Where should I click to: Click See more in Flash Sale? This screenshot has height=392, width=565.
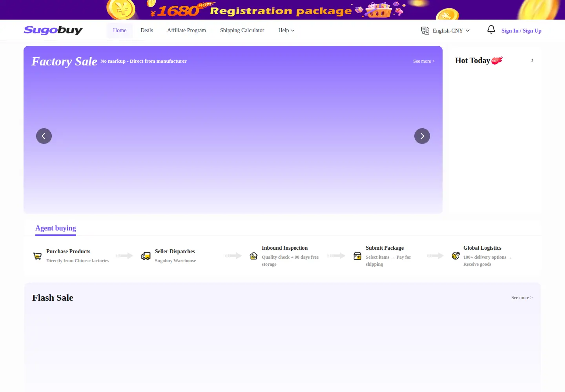tap(522, 298)
